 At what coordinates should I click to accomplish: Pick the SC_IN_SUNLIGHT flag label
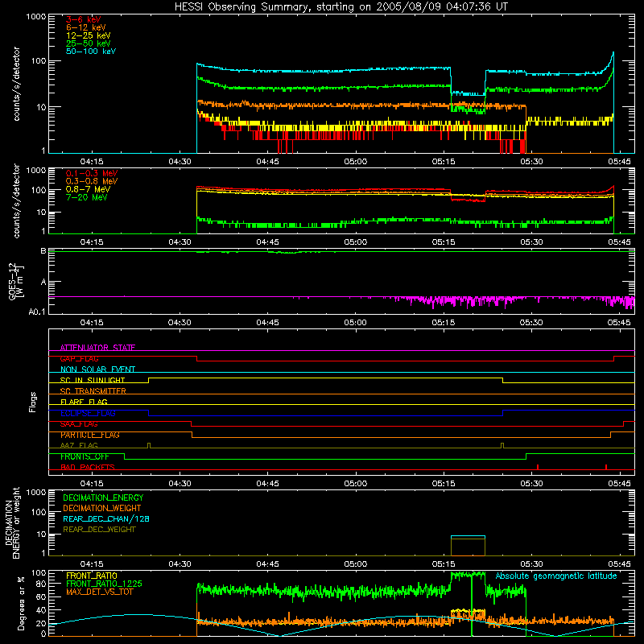click(93, 380)
